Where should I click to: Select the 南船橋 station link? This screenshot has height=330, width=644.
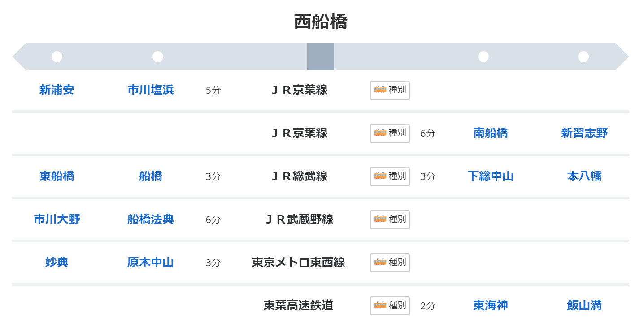pyautogui.click(x=490, y=133)
